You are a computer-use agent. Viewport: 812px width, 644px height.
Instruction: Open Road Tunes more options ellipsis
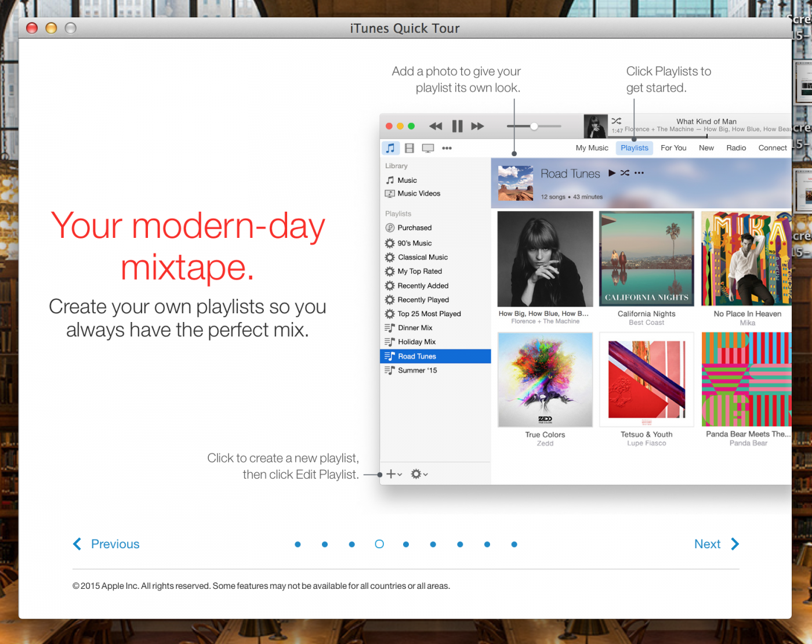point(639,173)
